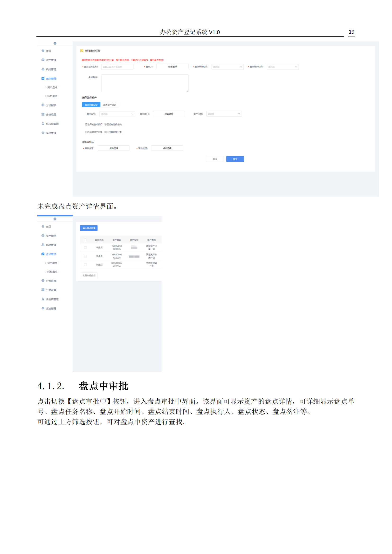
Task: Click the 供应商管理 person icon beside the asset table
Action: (43, 299)
